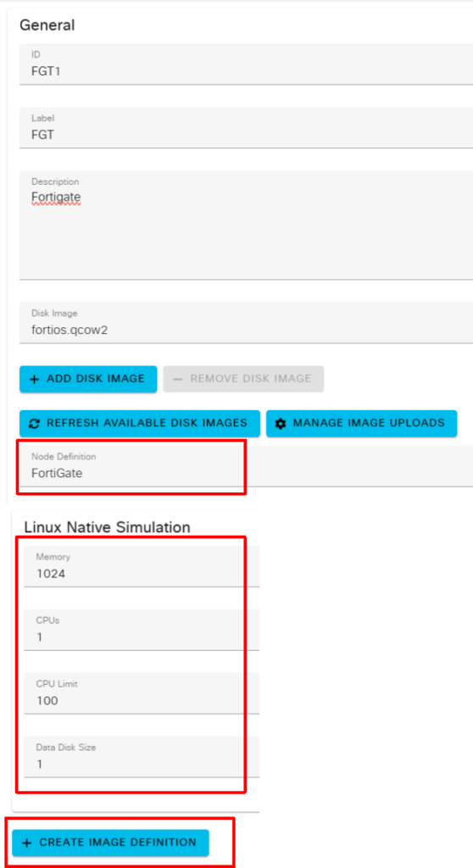Click the Create Image Definition button text

coord(118,843)
